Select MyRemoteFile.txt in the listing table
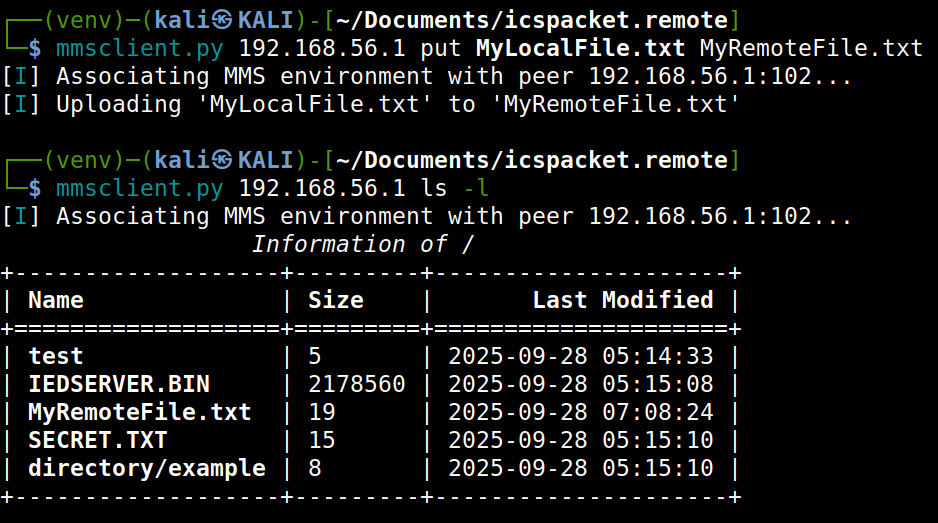Image resolution: width=938 pixels, height=523 pixels. pyautogui.click(x=140, y=412)
